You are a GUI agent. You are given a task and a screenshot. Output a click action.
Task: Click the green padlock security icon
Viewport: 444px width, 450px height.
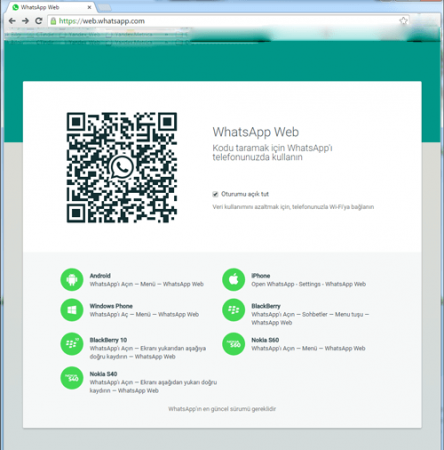tap(53, 21)
